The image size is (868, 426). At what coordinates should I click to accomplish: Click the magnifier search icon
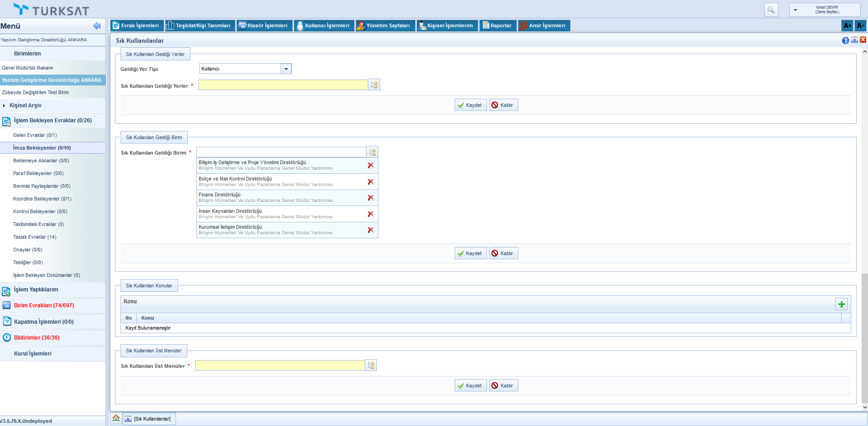pyautogui.click(x=771, y=10)
